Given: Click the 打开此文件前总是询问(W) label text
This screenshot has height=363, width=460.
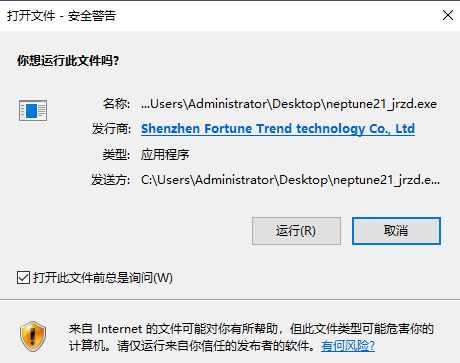Looking at the screenshot, I should (x=103, y=278).
